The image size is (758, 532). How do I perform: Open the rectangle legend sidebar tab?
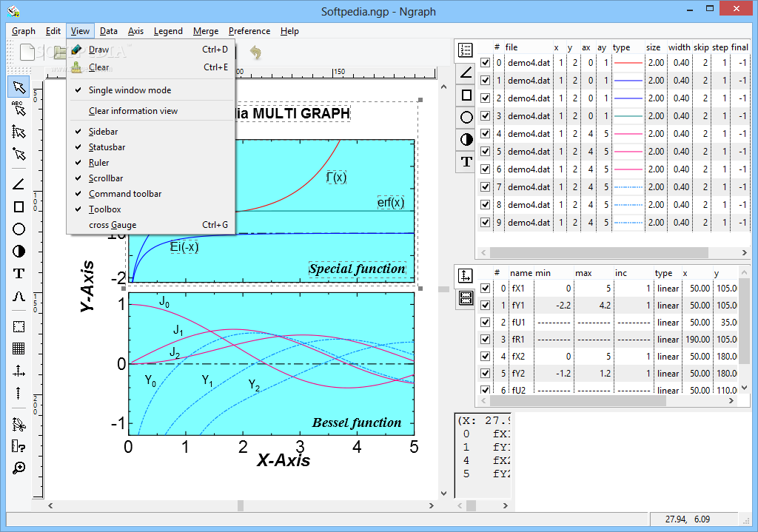coord(466,95)
